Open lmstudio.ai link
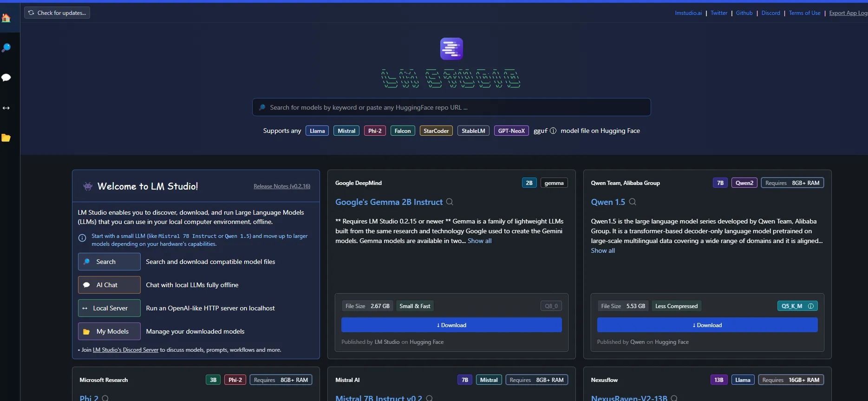This screenshot has height=401, width=868. (688, 13)
